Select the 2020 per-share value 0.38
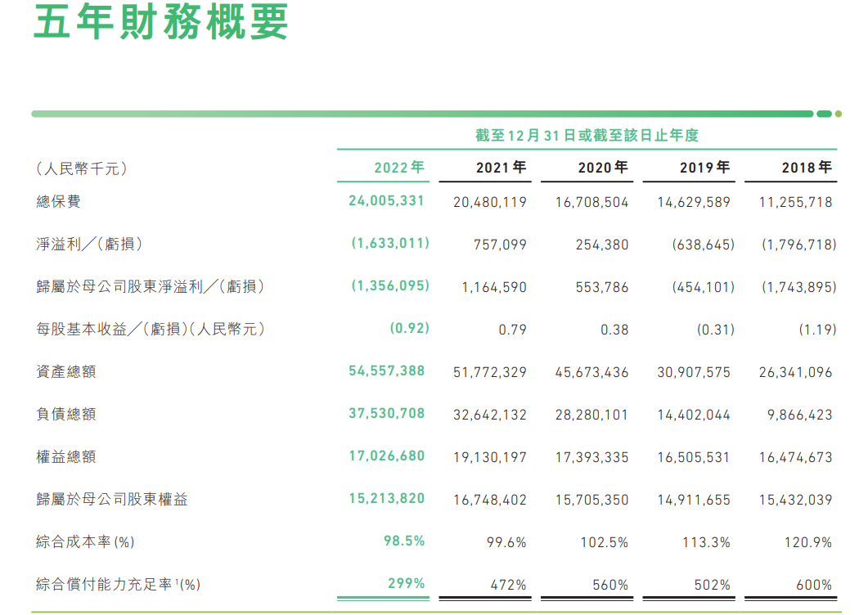The width and height of the screenshot is (868, 615). (x=614, y=330)
